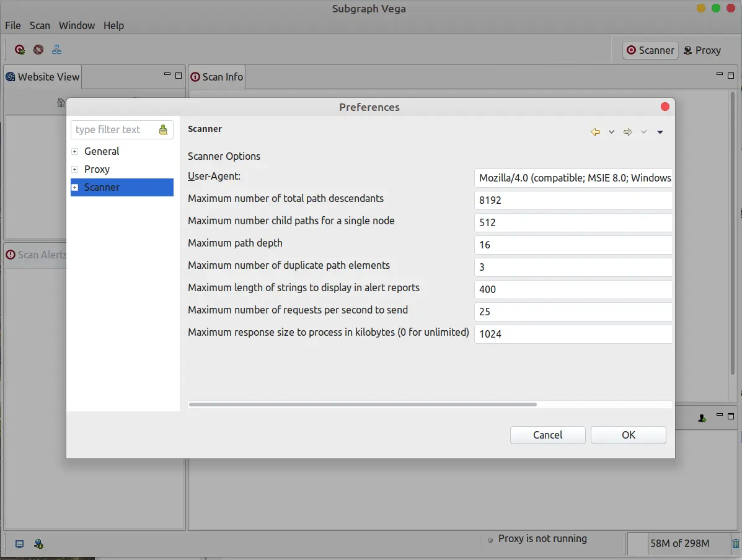Screen dimensions: 742x560
Task: Switch to the Proxy perspective
Action: click(702, 50)
